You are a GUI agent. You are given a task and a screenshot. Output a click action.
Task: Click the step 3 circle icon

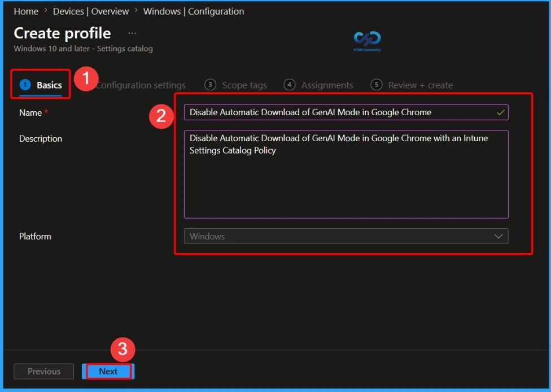pyautogui.click(x=210, y=85)
